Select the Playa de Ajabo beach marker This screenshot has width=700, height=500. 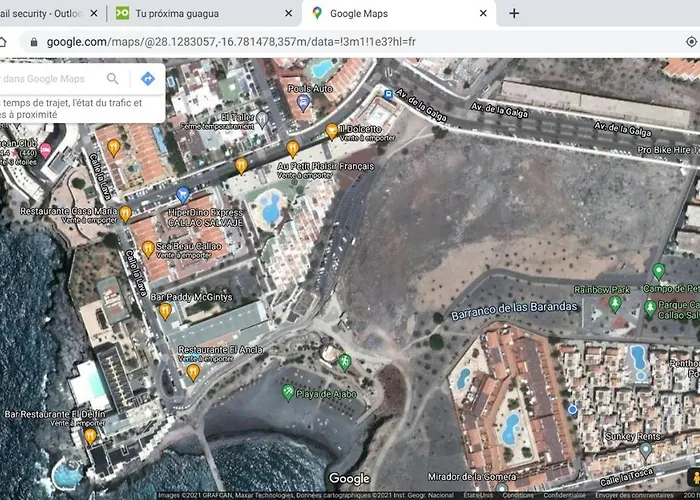(x=288, y=392)
